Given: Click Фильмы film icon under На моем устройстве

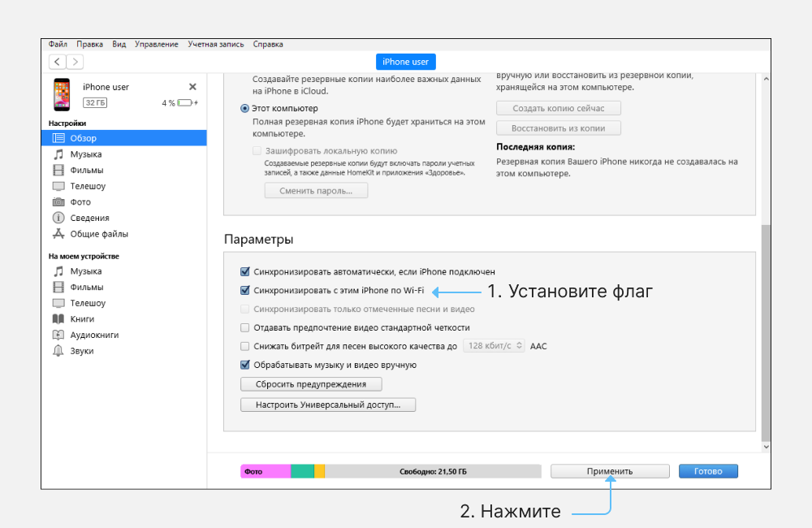Looking at the screenshot, I should click(58, 287).
